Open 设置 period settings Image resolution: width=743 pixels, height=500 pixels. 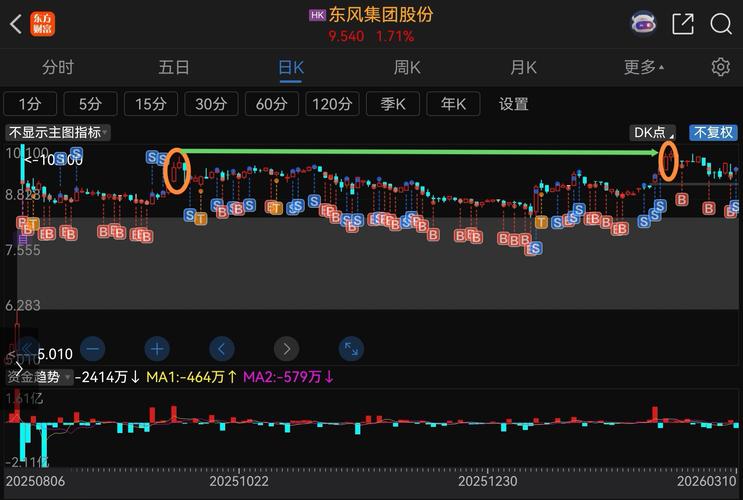(514, 104)
